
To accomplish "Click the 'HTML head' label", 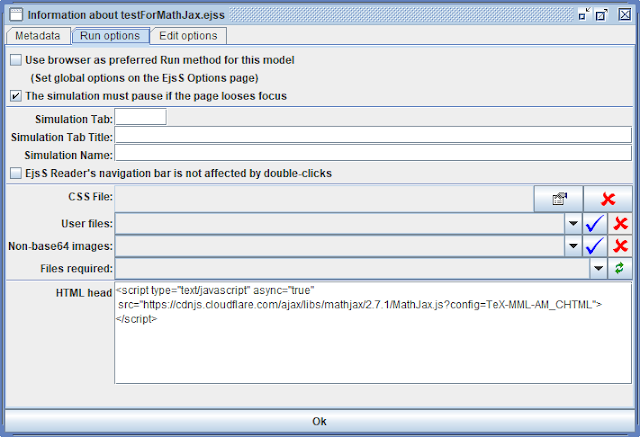I will click(84, 293).
